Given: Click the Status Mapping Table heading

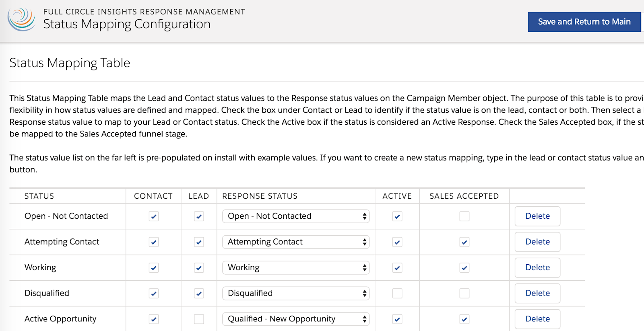Looking at the screenshot, I should (70, 63).
